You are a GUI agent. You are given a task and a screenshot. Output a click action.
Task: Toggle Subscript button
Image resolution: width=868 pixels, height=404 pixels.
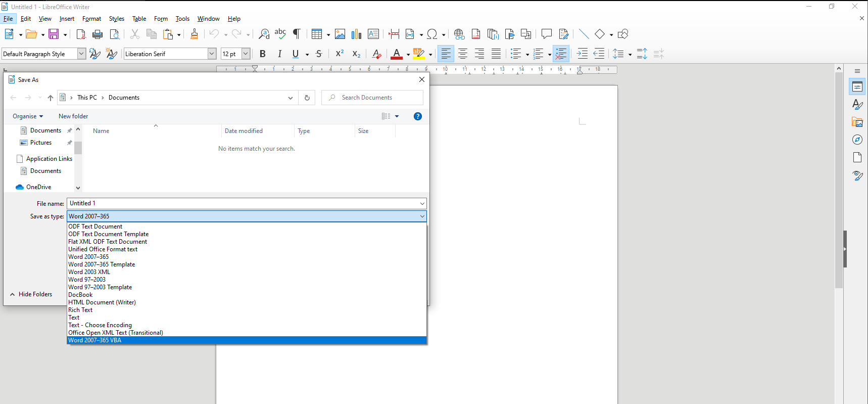coord(356,54)
